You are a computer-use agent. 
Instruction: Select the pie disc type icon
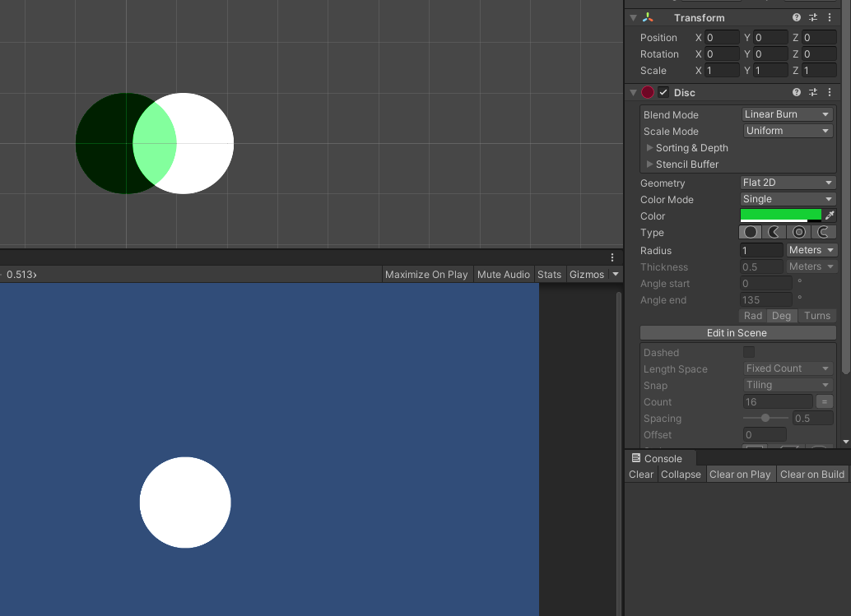(x=774, y=232)
